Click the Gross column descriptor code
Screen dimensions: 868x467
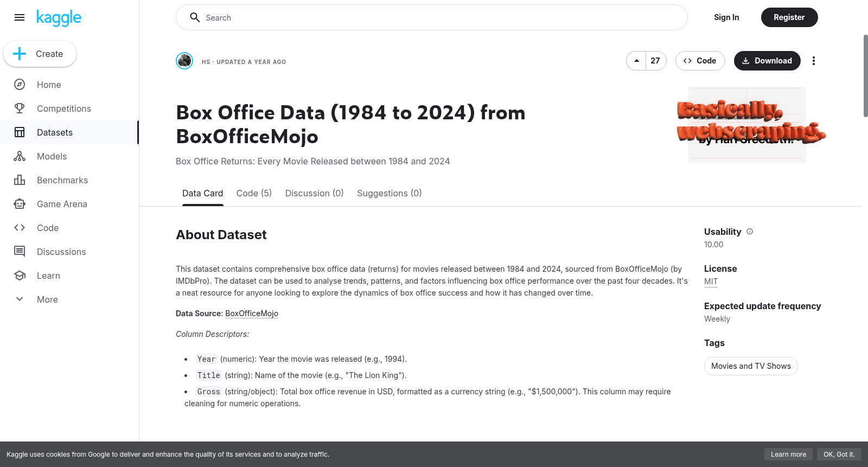click(209, 392)
